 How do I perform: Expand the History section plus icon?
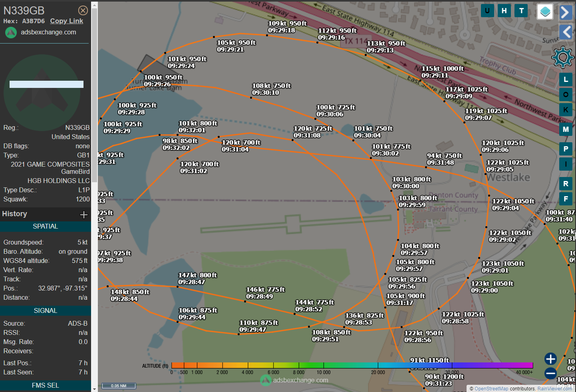pyautogui.click(x=83, y=215)
